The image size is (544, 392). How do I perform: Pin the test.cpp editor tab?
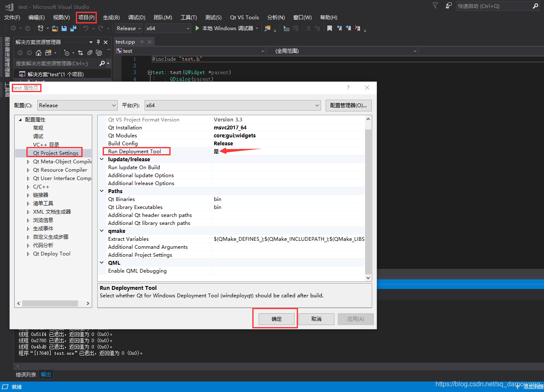pyautogui.click(x=142, y=41)
